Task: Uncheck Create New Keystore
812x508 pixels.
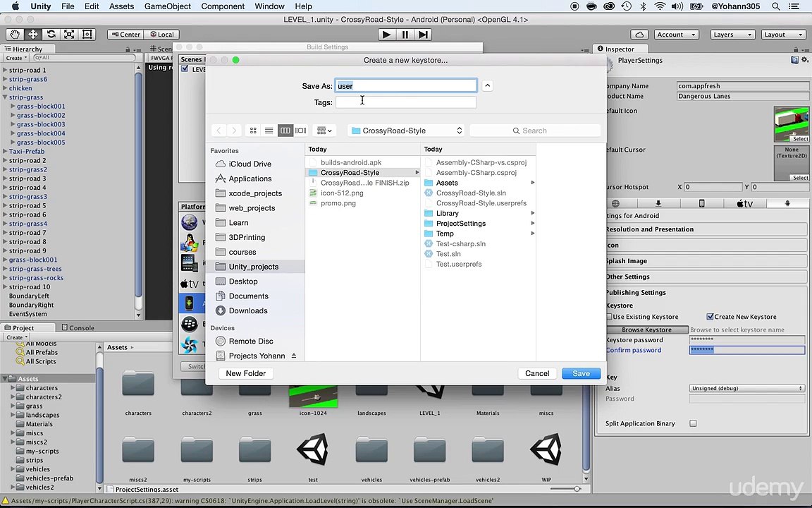Action: tap(710, 317)
